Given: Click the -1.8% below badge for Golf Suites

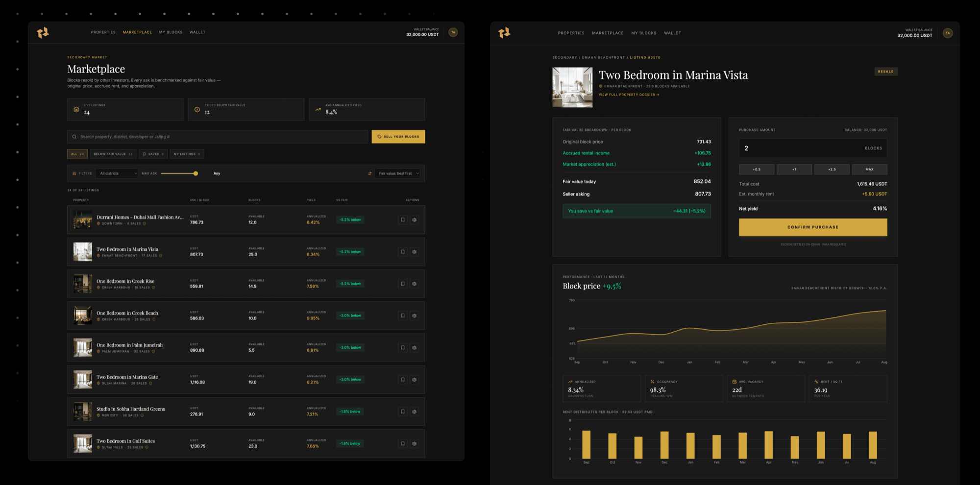Looking at the screenshot, I should pyautogui.click(x=350, y=444).
